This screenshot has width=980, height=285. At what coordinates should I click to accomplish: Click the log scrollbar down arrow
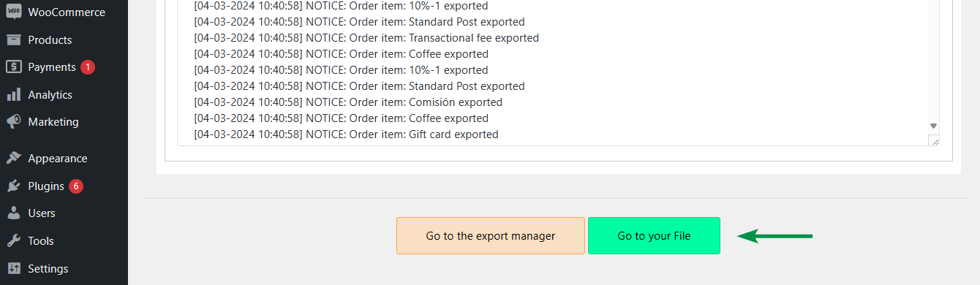click(933, 126)
